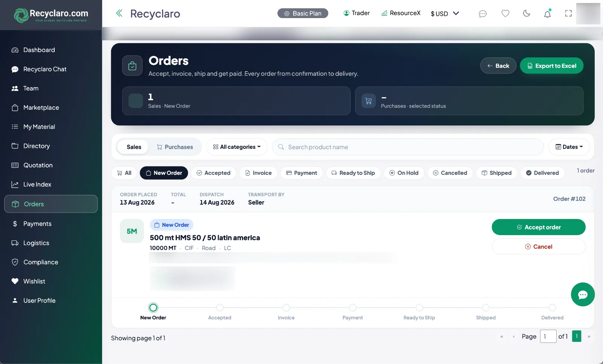Image resolution: width=603 pixels, height=364 pixels.
Task: Click Export to Excel button
Action: tap(552, 66)
